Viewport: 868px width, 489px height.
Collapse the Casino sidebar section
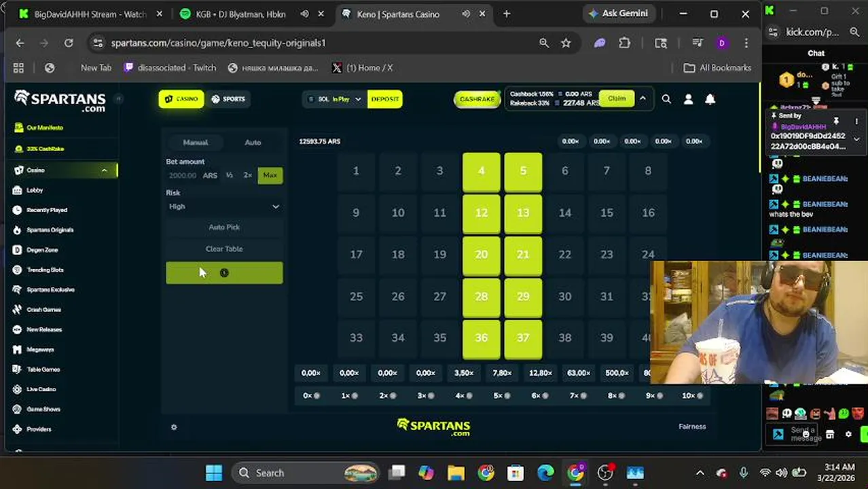click(x=104, y=170)
